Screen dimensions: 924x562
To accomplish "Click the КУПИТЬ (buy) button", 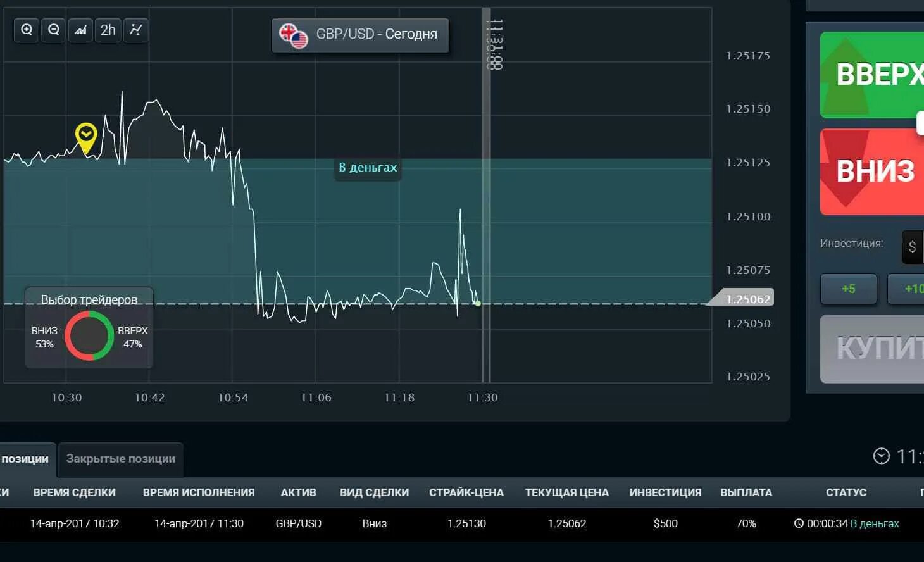I will pyautogui.click(x=872, y=348).
